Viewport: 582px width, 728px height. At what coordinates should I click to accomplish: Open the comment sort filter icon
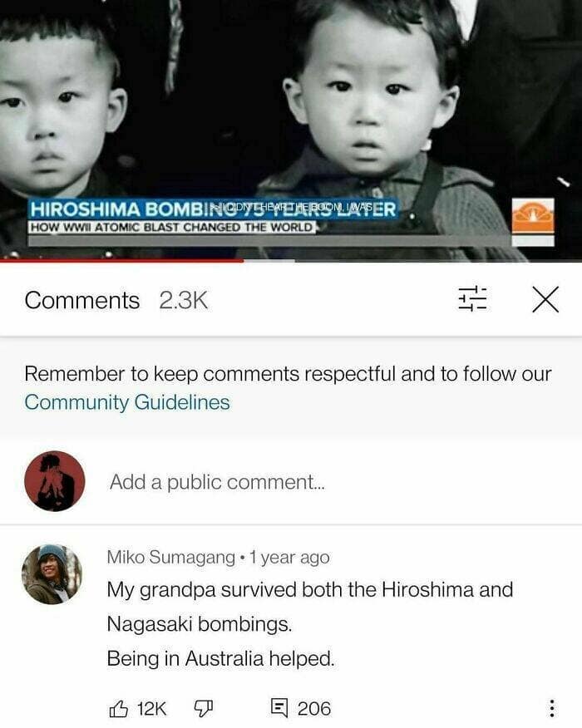coord(472,299)
